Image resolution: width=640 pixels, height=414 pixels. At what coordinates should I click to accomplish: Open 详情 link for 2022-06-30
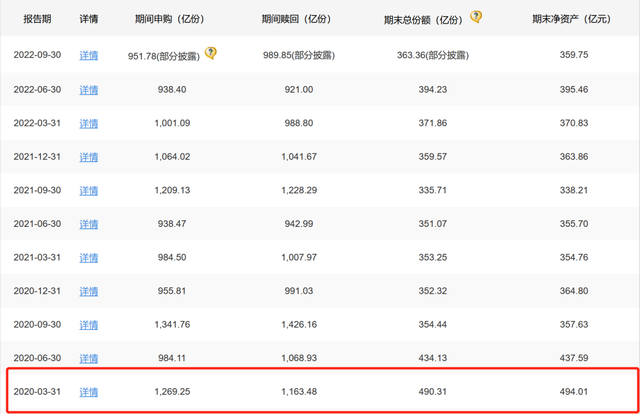[89, 90]
